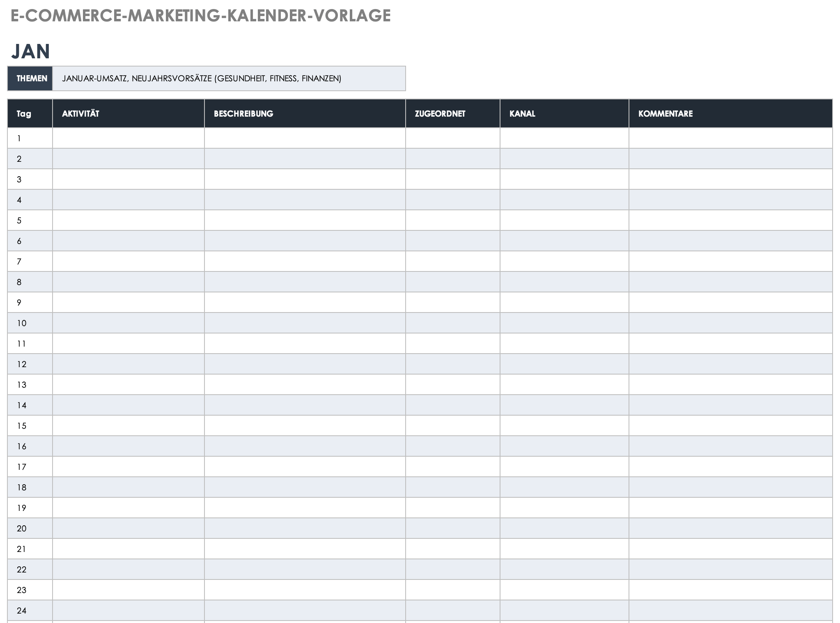This screenshot has width=840, height=623.
Task: Select day 21 cell
Action: [x=30, y=549]
